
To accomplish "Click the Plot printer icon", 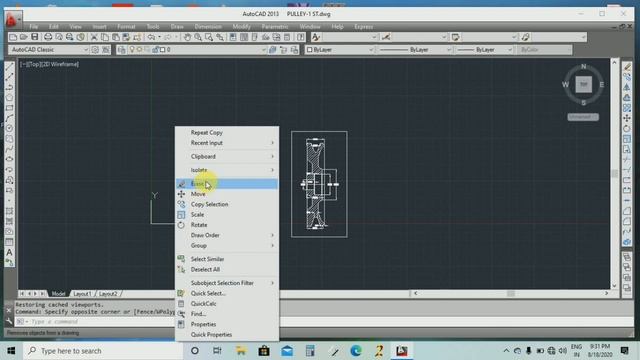I will pos(48,38).
